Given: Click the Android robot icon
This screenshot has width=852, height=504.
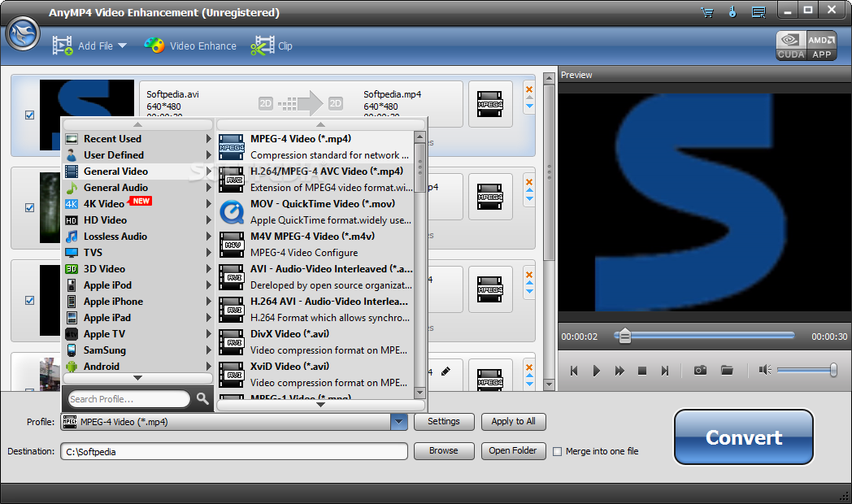Looking at the screenshot, I should (72, 367).
